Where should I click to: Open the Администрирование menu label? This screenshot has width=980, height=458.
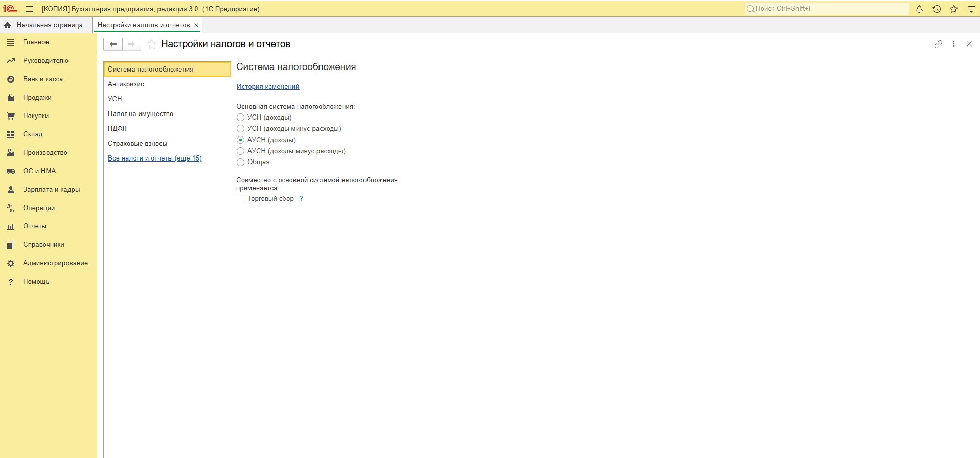(x=55, y=263)
